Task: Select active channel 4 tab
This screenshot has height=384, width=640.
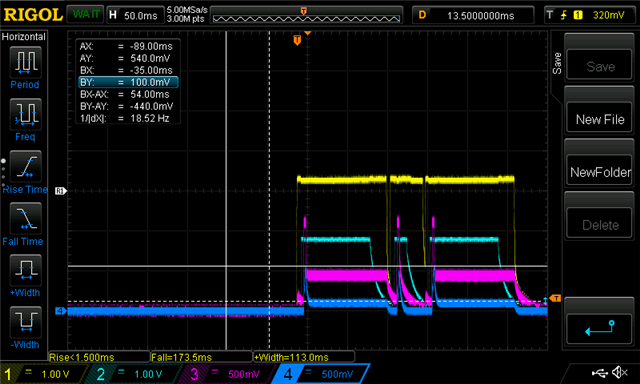Action: (321, 374)
